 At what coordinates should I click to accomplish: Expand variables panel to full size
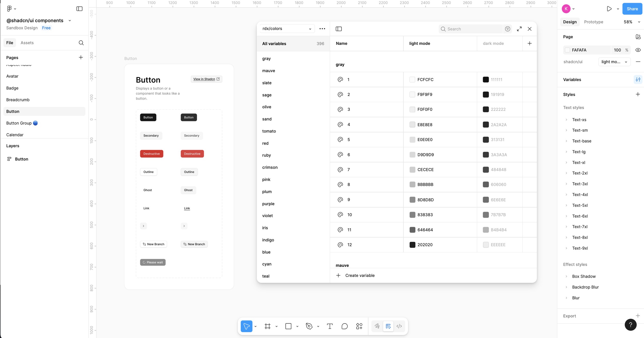click(x=519, y=29)
